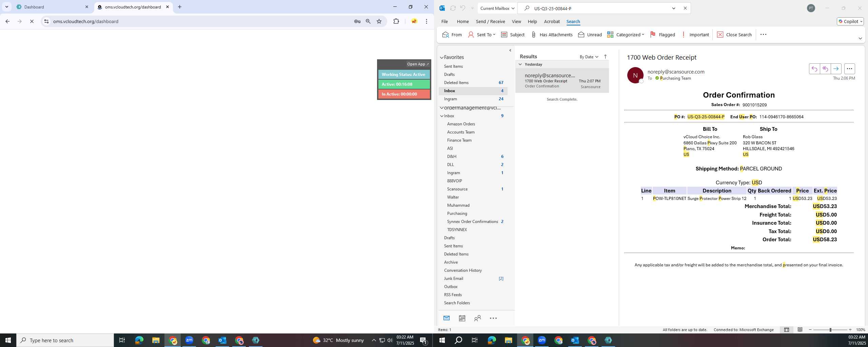The image size is (868, 347).
Task: Collapse the ordermanagement Inbox folder tree
Action: 442,116
